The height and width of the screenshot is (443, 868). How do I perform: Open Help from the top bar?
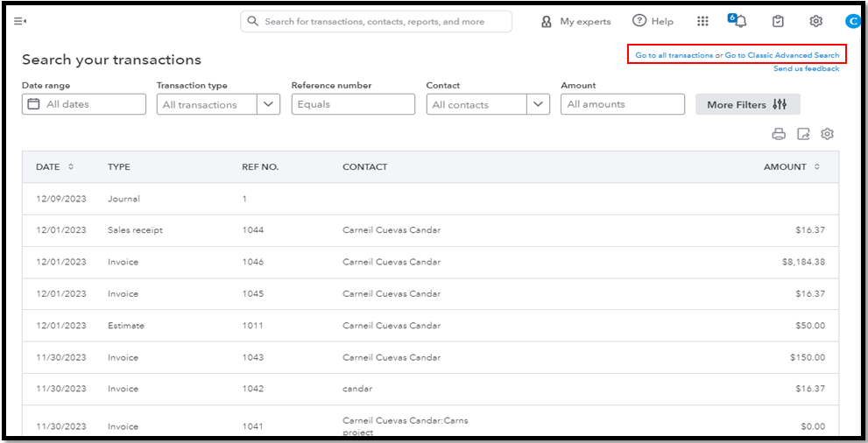653,21
